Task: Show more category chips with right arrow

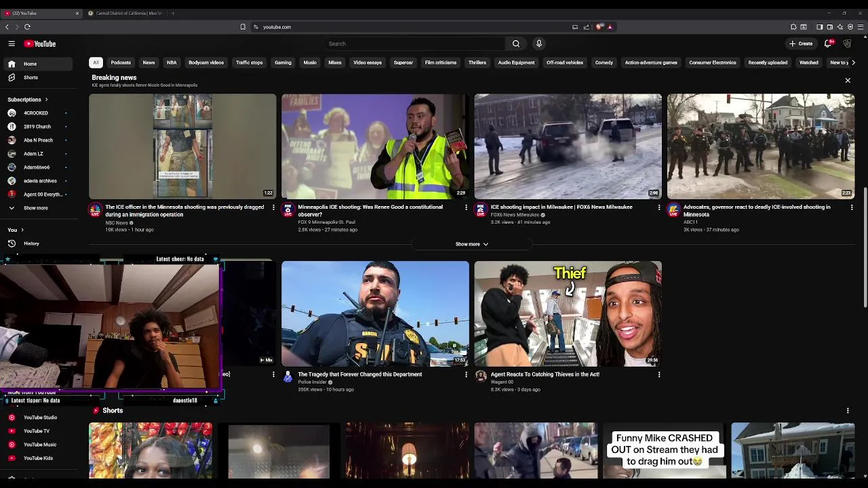Action: (853, 62)
